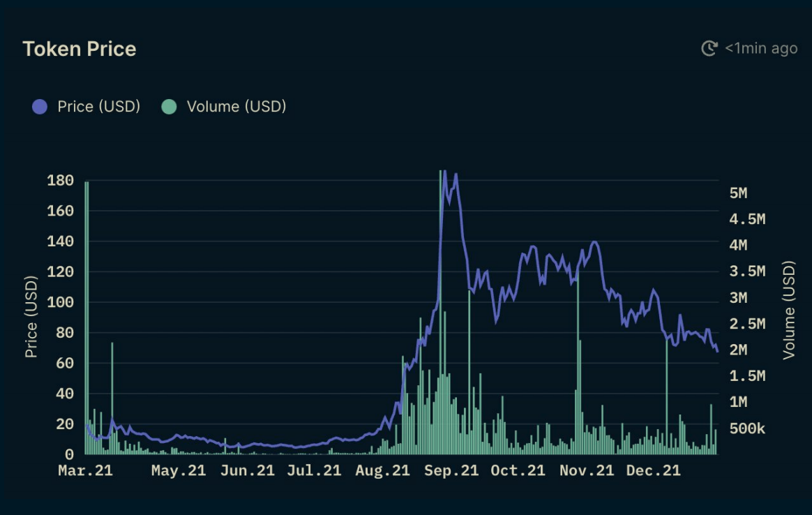The width and height of the screenshot is (812, 515).
Task: Select the Dec.21 x-axis label
Action: click(x=654, y=470)
